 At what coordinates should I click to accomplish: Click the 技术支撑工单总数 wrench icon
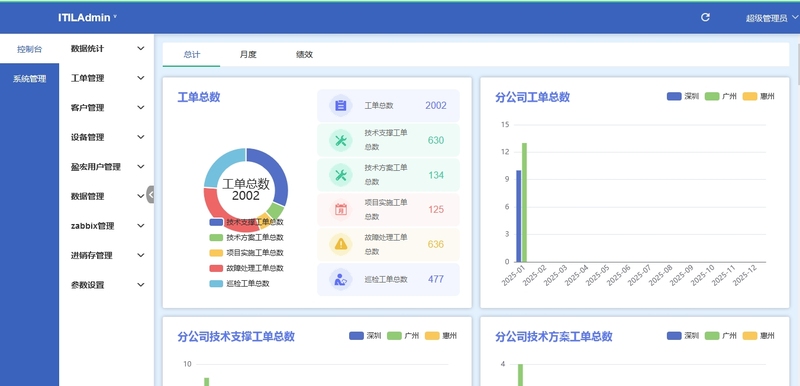pyautogui.click(x=341, y=140)
